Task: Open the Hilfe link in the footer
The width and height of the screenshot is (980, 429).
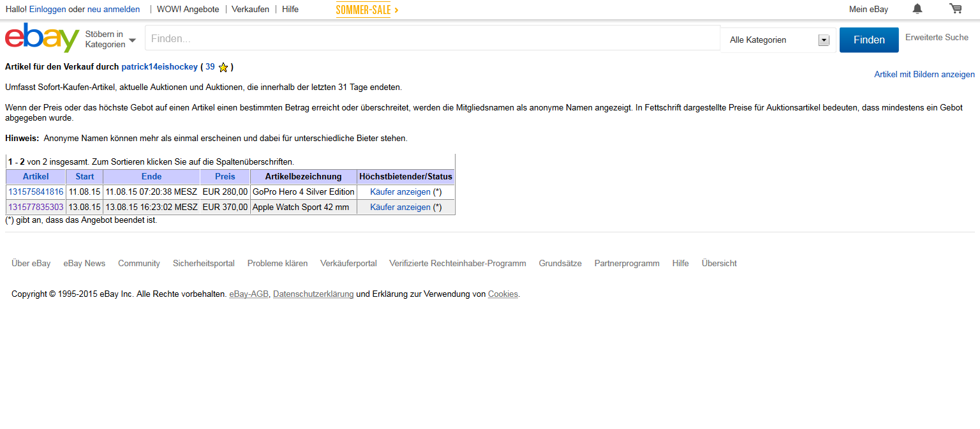Action: 681,264
